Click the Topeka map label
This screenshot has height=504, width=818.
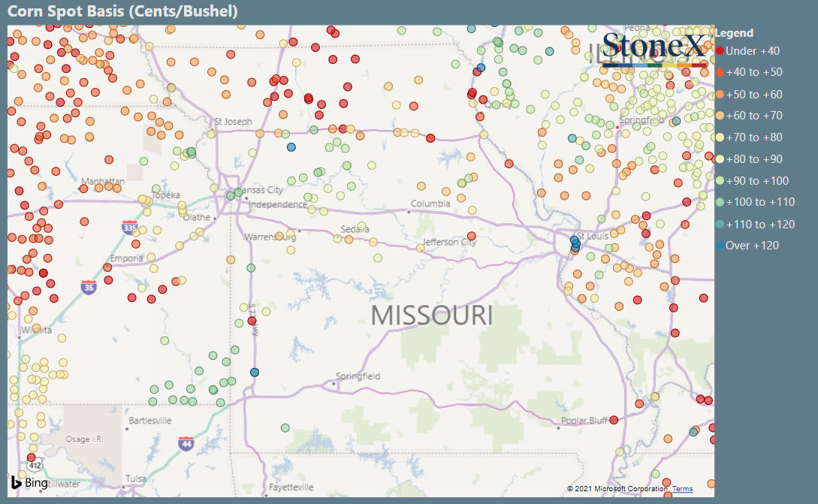(x=166, y=195)
